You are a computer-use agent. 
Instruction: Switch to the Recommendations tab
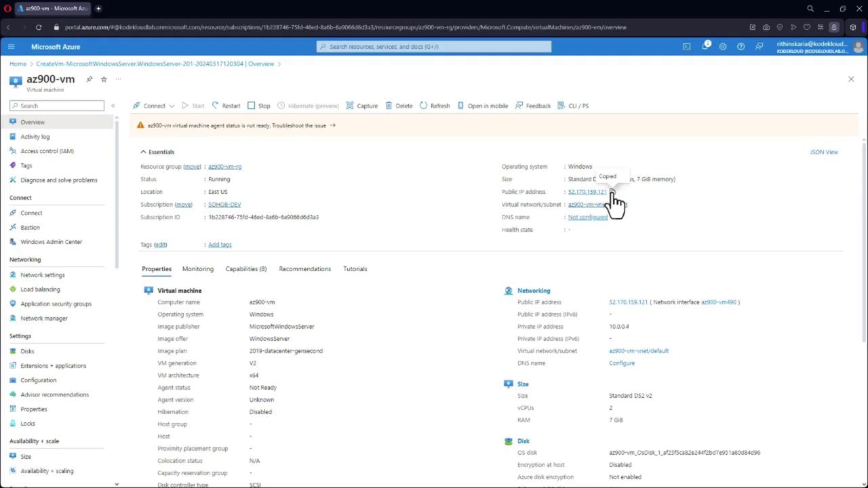305,269
